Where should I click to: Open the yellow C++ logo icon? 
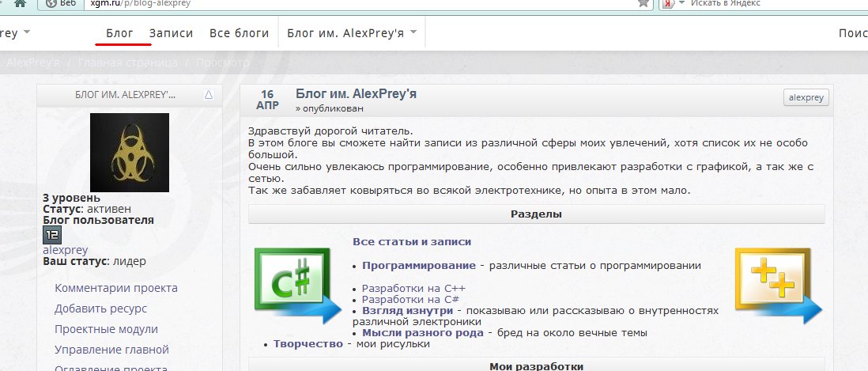779,286
